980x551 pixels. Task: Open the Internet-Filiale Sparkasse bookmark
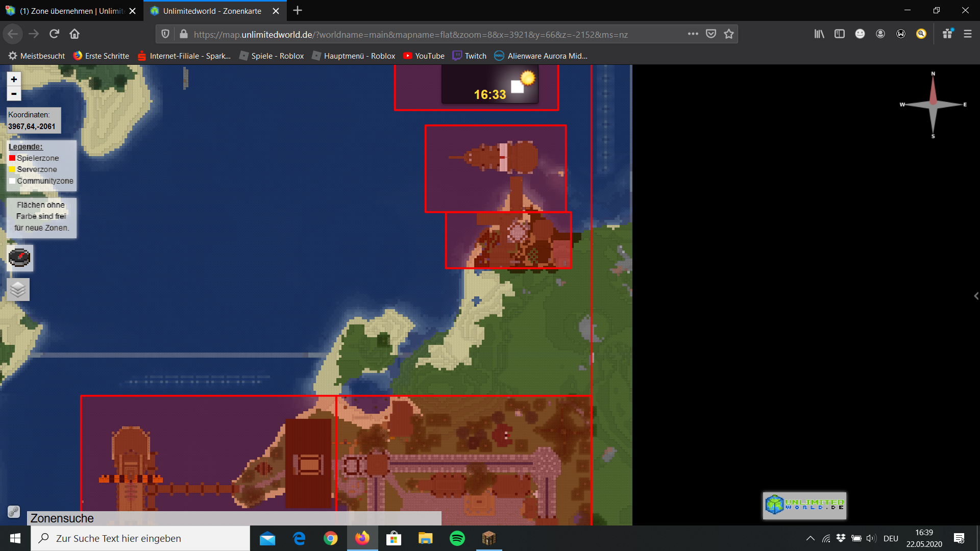pos(184,56)
